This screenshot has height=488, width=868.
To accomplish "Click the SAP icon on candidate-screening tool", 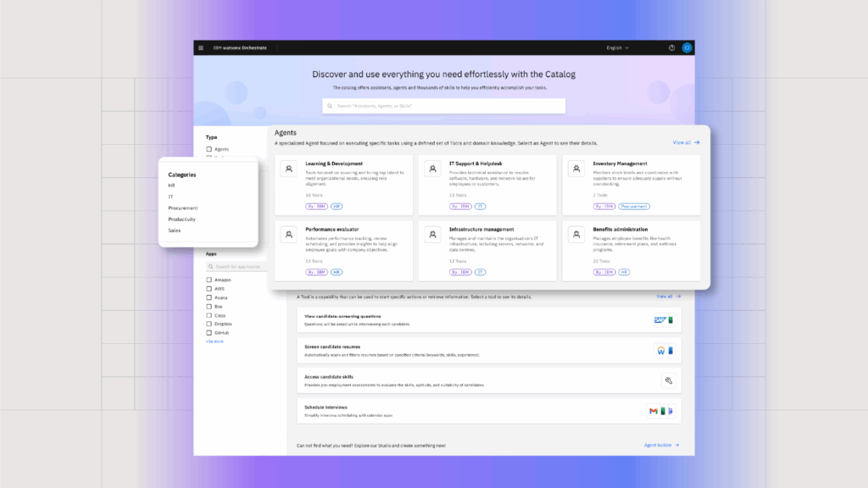I will point(658,320).
